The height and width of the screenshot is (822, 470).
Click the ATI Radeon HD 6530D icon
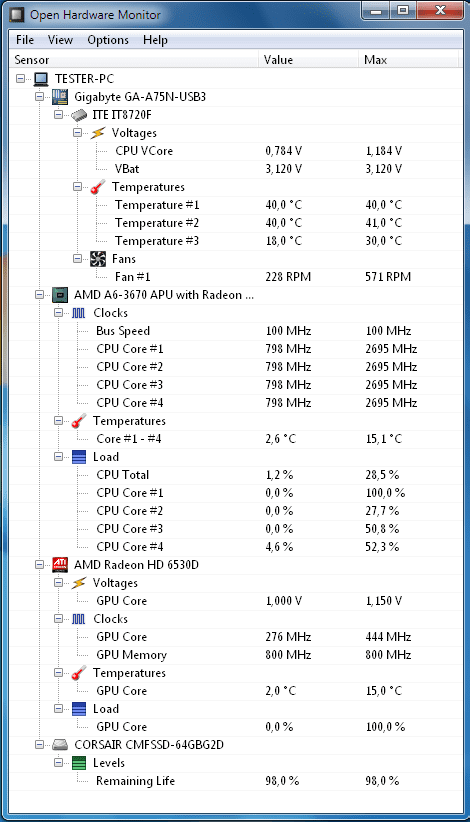[x=60, y=565]
